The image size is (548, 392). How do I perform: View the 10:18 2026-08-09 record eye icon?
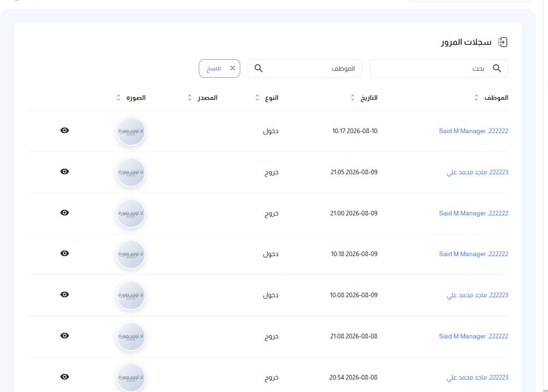pos(65,253)
